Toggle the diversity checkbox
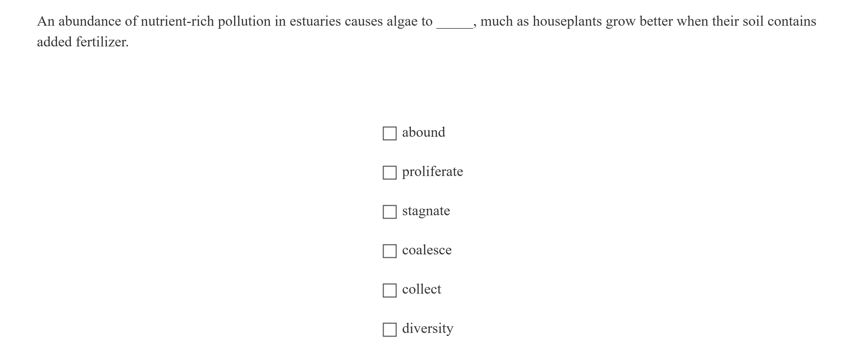The image size is (868, 347). pyautogui.click(x=389, y=330)
